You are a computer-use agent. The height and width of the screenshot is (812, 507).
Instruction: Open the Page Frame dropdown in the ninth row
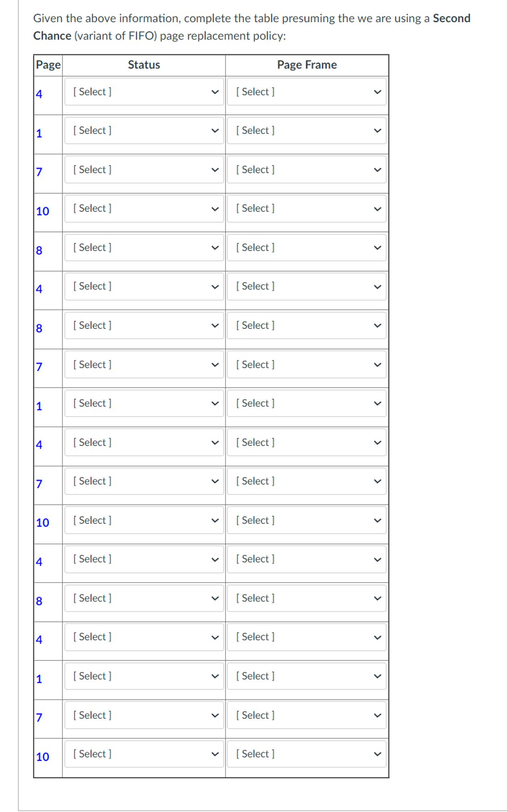(306, 403)
